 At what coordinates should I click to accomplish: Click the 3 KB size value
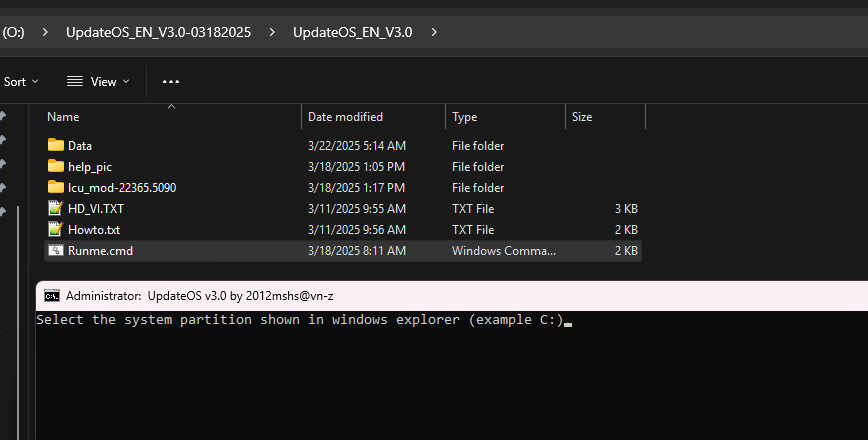click(x=626, y=209)
